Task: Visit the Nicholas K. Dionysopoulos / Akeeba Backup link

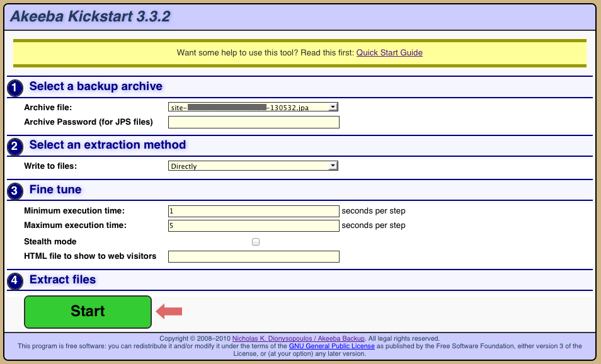Action: point(299,339)
